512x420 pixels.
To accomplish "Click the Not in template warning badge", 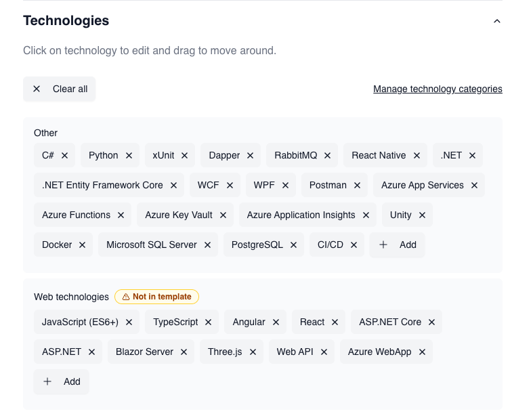I will (156, 297).
